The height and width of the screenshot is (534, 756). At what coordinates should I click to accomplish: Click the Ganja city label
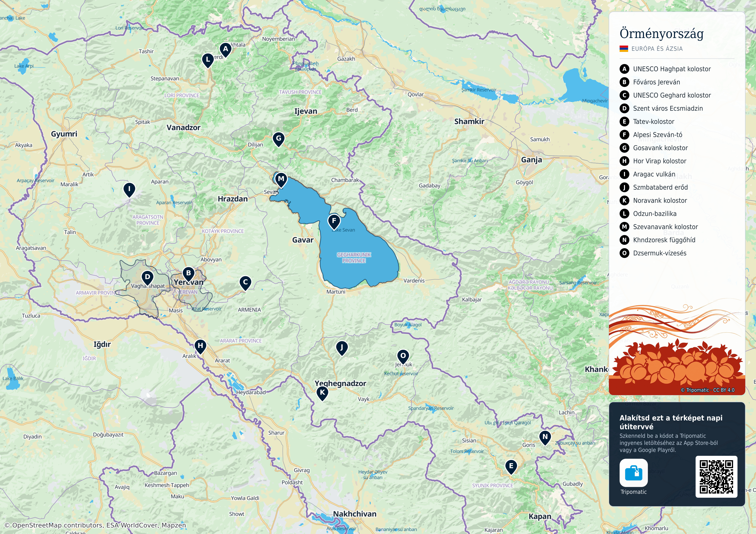pos(531,160)
